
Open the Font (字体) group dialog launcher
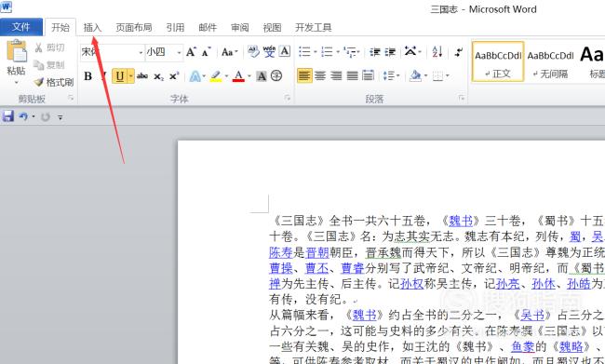288,98
